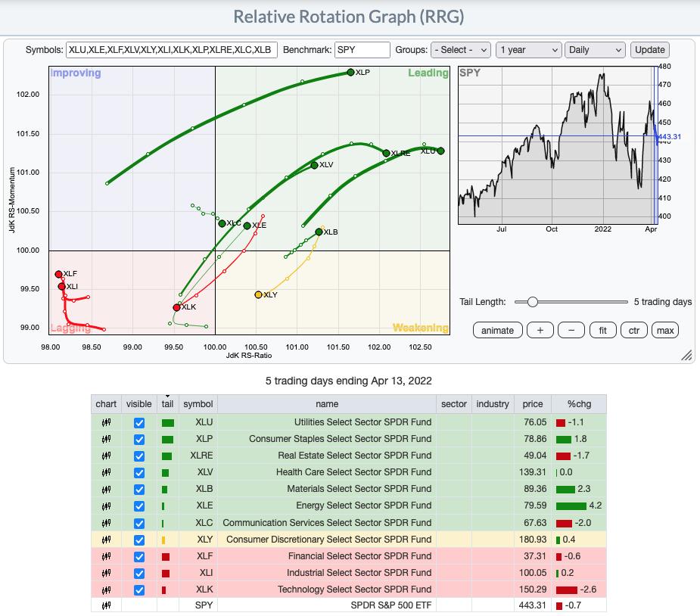The image size is (700, 616).
Task: Open the 1 year period dropdown
Action: (x=528, y=50)
